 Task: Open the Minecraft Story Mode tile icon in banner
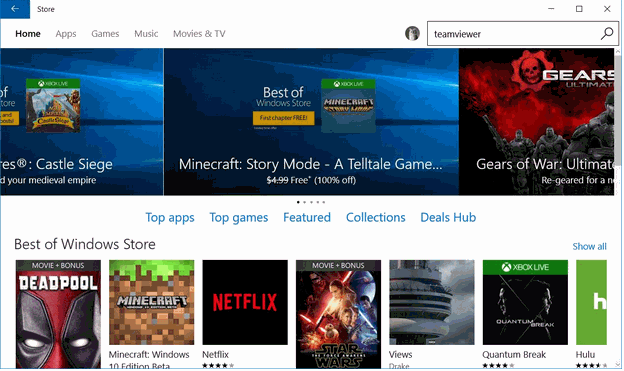pos(348,106)
